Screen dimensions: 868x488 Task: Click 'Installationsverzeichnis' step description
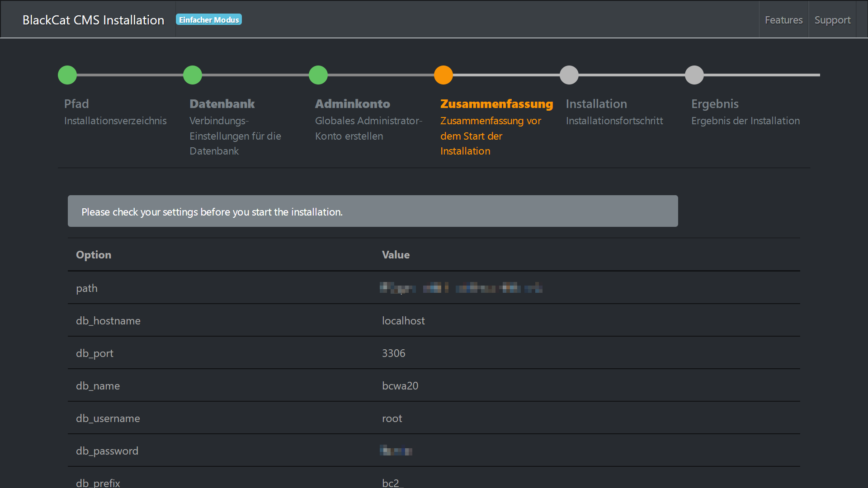pos(115,121)
